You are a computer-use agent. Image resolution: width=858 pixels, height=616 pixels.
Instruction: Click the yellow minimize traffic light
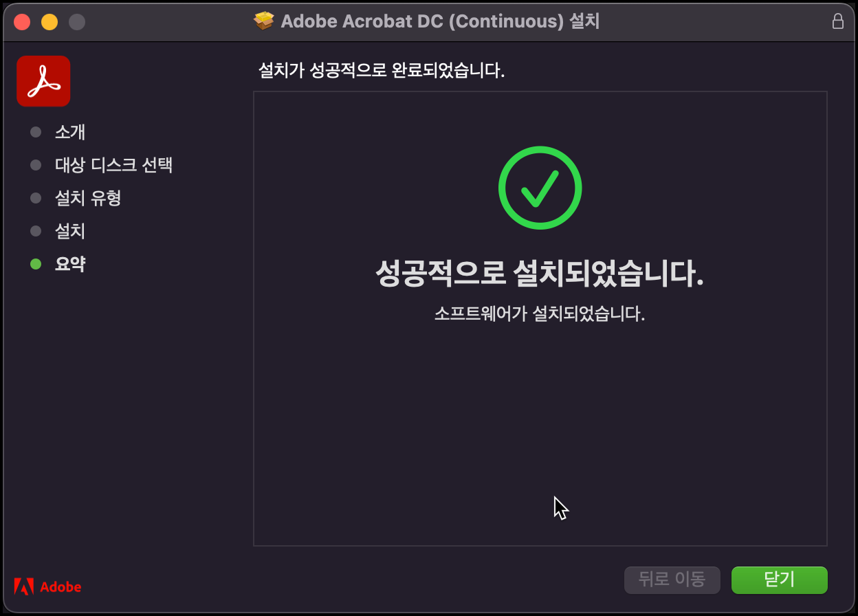[49, 21]
